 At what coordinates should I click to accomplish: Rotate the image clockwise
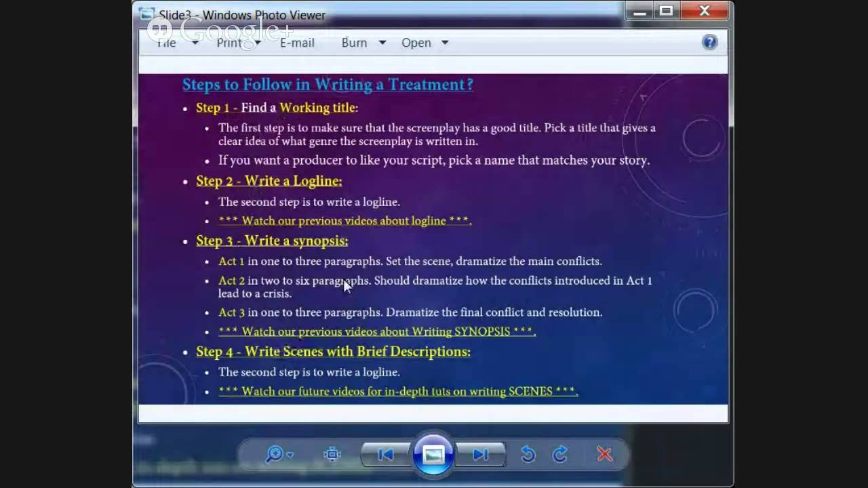coord(560,454)
